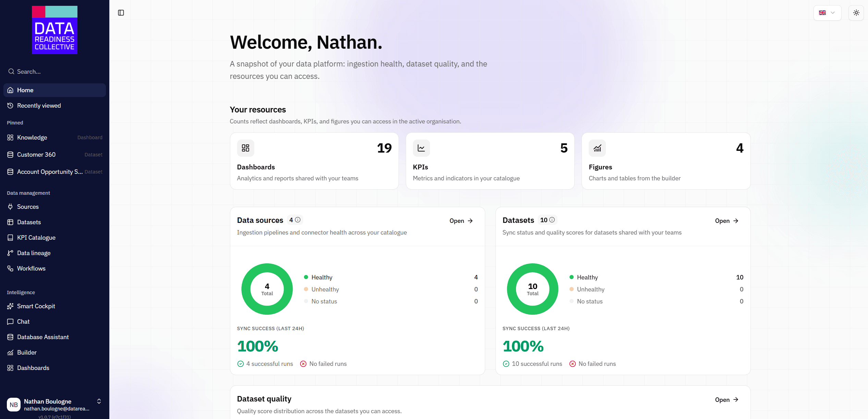Open Recently viewed

point(54,106)
